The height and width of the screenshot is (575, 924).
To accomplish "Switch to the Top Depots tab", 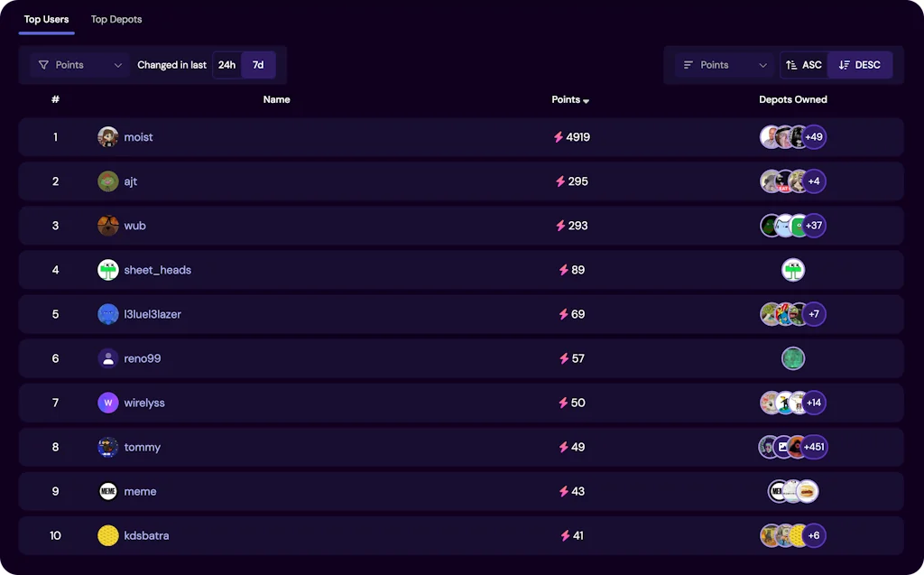I will pos(116,19).
